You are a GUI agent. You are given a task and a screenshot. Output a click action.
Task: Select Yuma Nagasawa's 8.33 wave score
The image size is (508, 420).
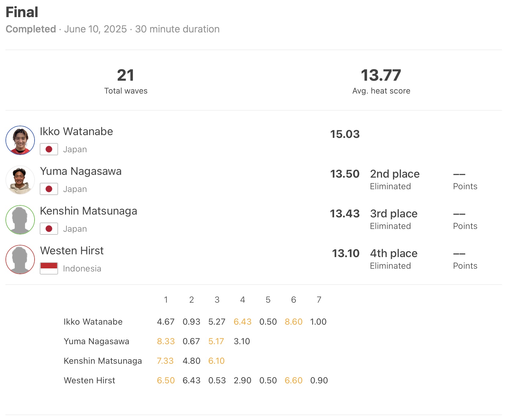(x=166, y=341)
